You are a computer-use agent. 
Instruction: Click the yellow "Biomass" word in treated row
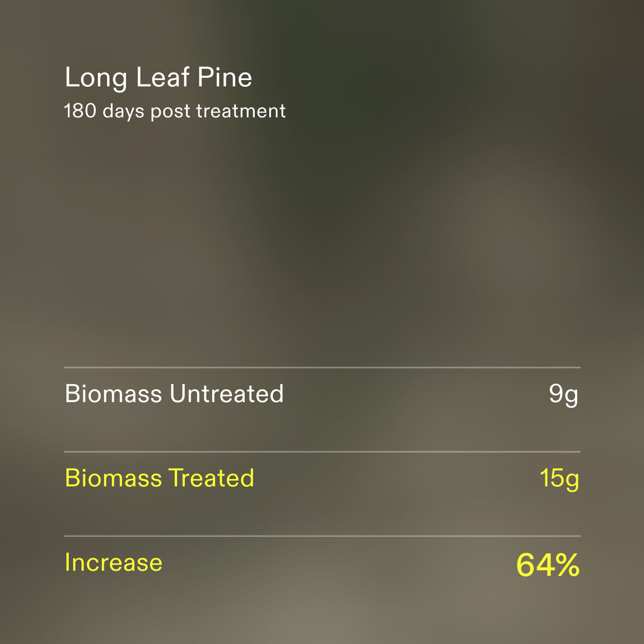tap(113, 478)
